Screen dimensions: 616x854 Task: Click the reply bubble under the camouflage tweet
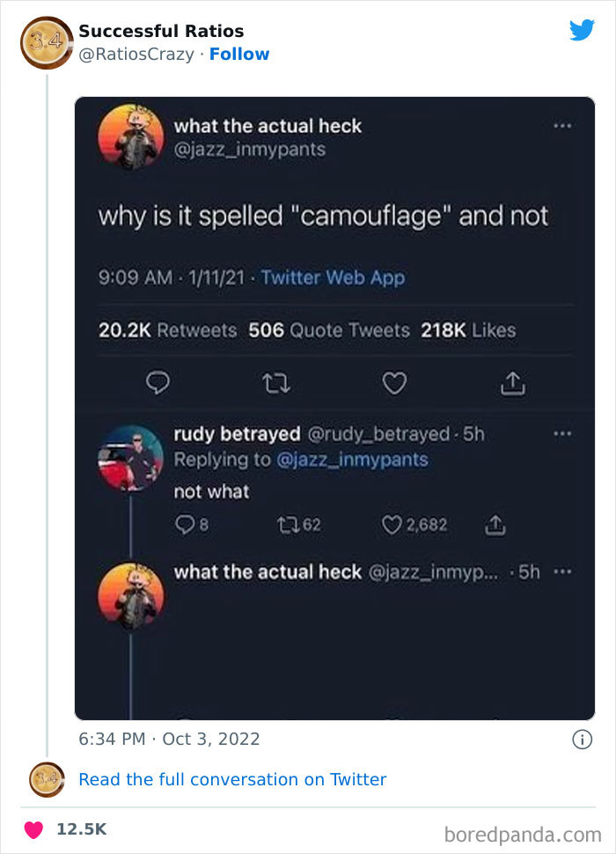[158, 383]
